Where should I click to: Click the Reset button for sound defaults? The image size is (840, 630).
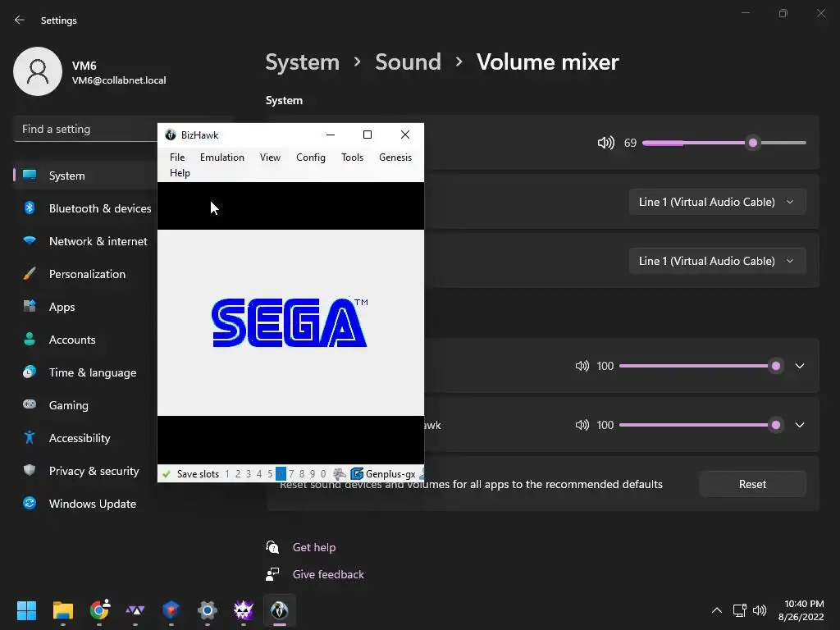click(x=753, y=484)
